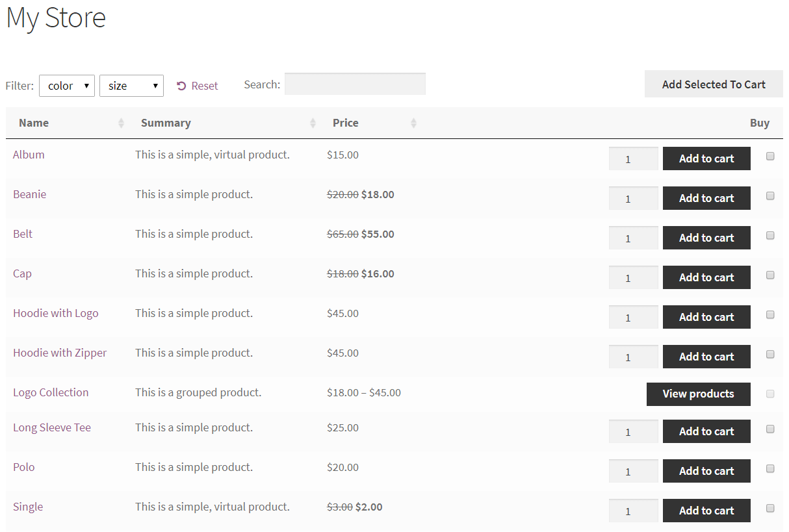Sort products by Price via the sort arrows
This screenshot has height=532, width=789.
point(413,122)
